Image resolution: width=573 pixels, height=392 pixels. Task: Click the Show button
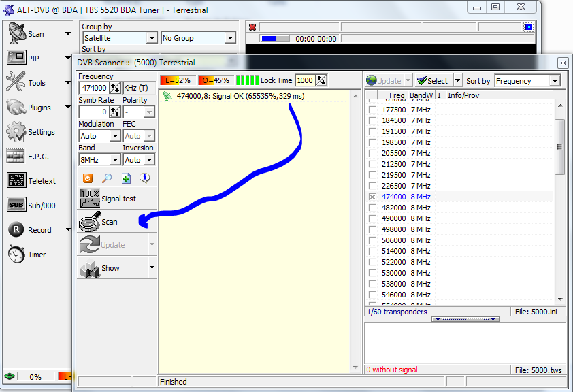point(110,268)
